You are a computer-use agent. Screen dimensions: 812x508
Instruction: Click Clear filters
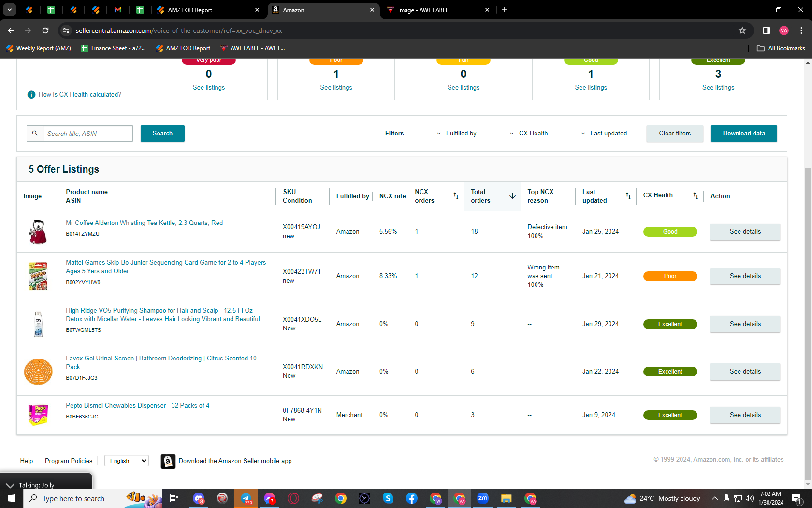(x=675, y=134)
